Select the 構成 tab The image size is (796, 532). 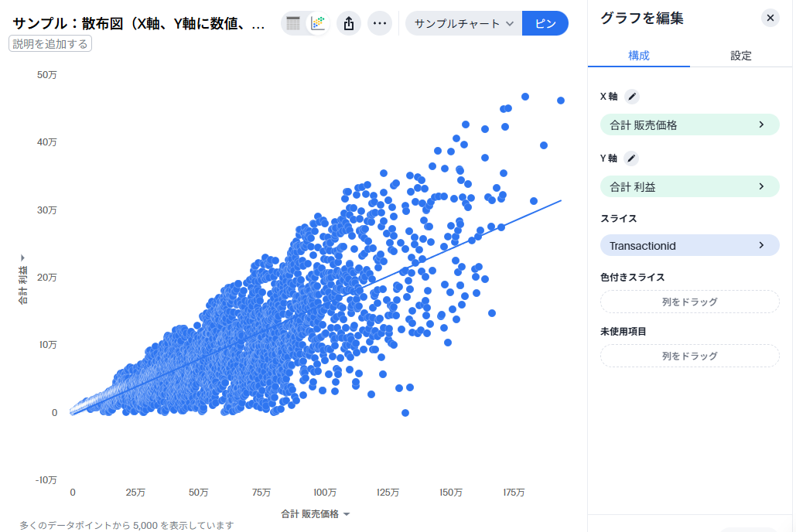click(x=639, y=56)
